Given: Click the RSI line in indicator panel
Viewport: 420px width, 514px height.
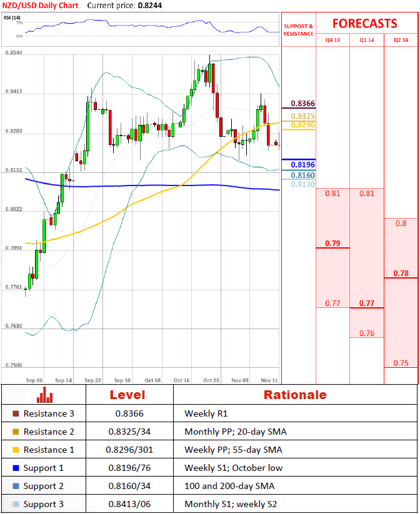Looking at the screenshot, I should tap(152, 26).
